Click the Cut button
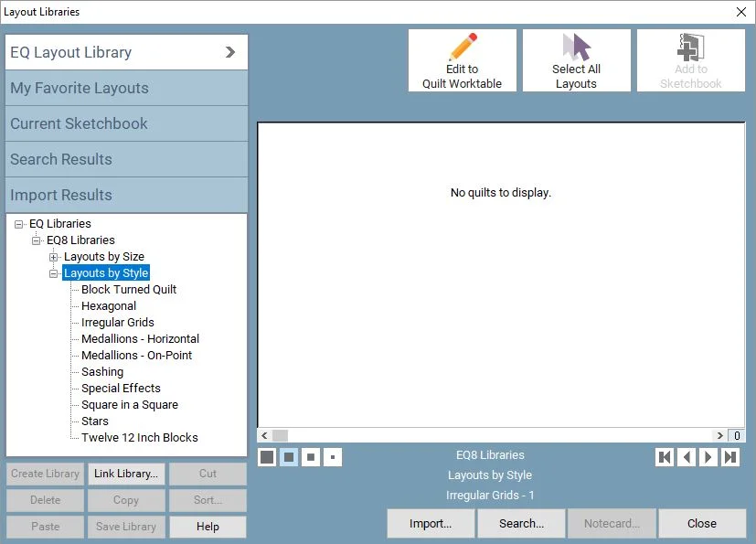This screenshot has width=756, height=544. 208,474
